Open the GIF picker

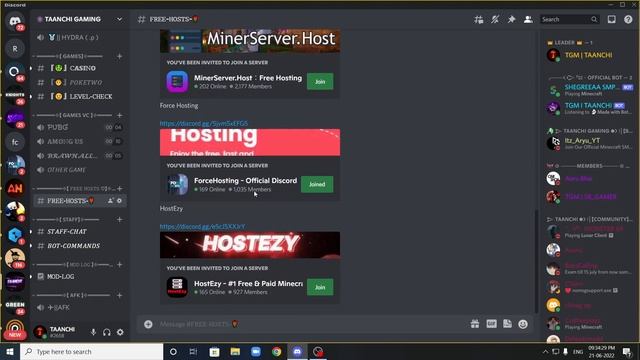491,324
